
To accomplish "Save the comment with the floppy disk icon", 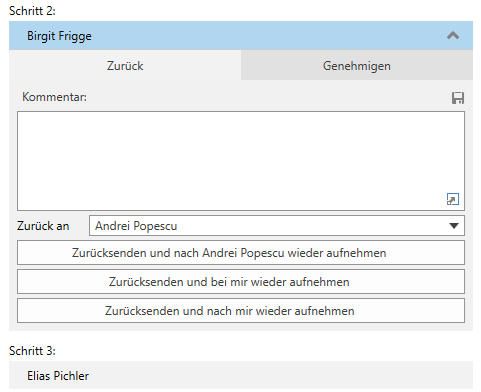I will click(x=458, y=98).
